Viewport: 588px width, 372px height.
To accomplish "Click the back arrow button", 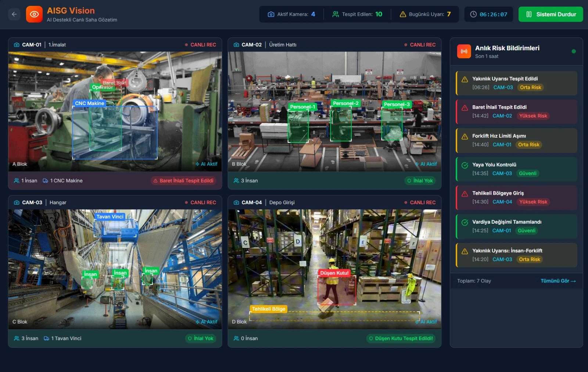I will click(14, 14).
